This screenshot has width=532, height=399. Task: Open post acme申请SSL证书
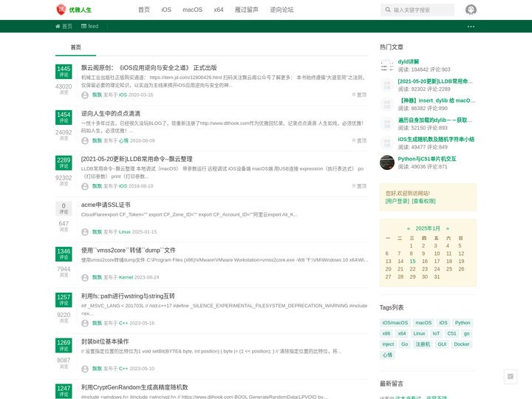point(106,205)
